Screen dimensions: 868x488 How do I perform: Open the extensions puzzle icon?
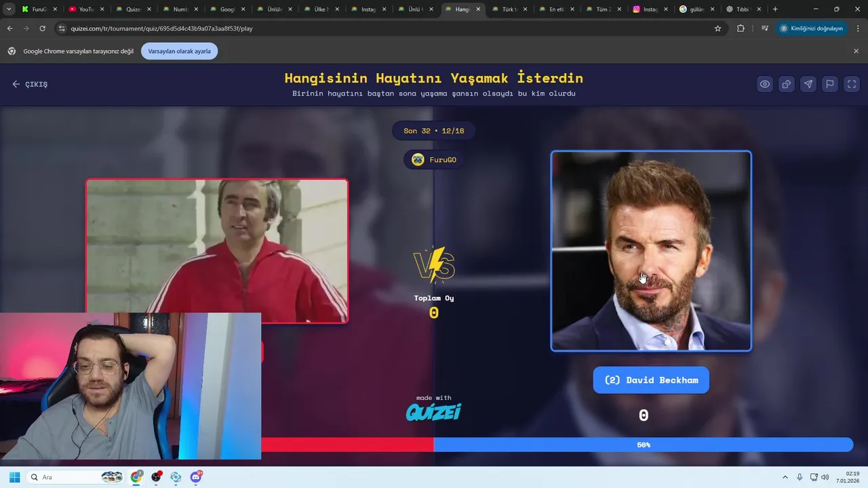pos(741,28)
